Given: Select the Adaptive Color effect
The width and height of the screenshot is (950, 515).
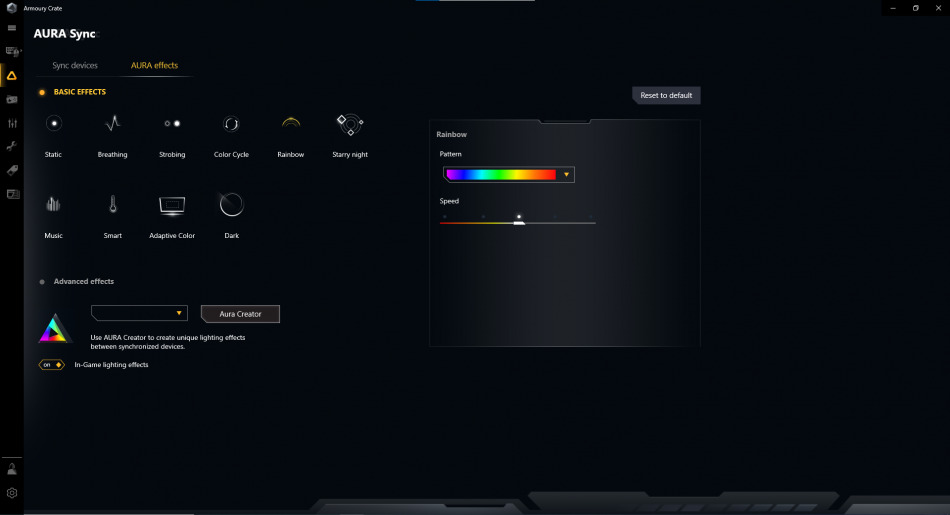Looking at the screenshot, I should click(x=172, y=205).
